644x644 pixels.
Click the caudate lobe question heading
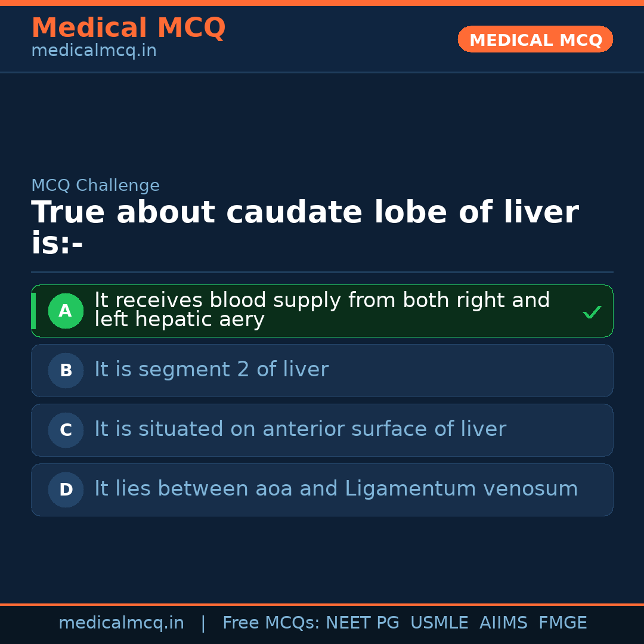304,228
